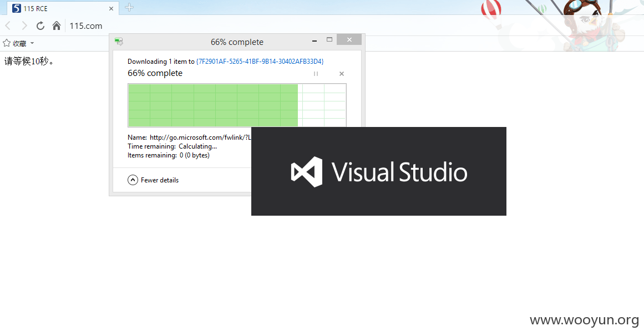Click the Items remaining: 0 text
This screenshot has height=336, width=644.
169,155
